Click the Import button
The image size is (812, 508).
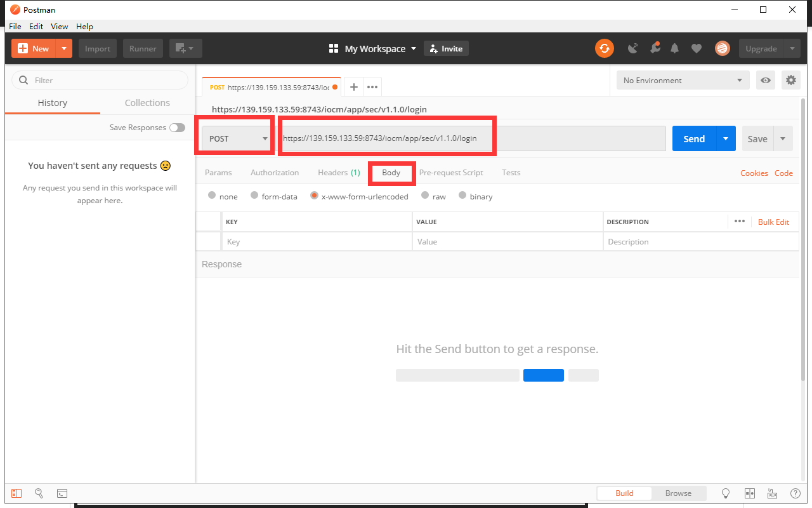pos(98,48)
